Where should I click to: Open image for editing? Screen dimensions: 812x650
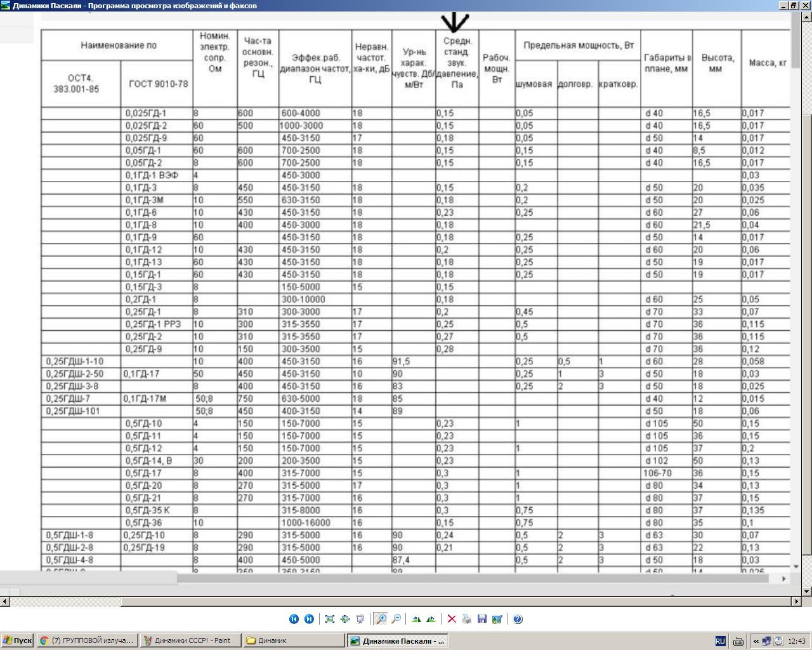(x=497, y=619)
